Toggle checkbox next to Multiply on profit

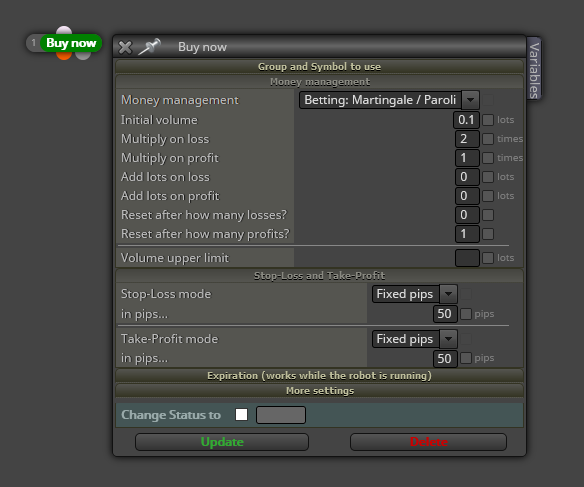[x=488, y=158]
